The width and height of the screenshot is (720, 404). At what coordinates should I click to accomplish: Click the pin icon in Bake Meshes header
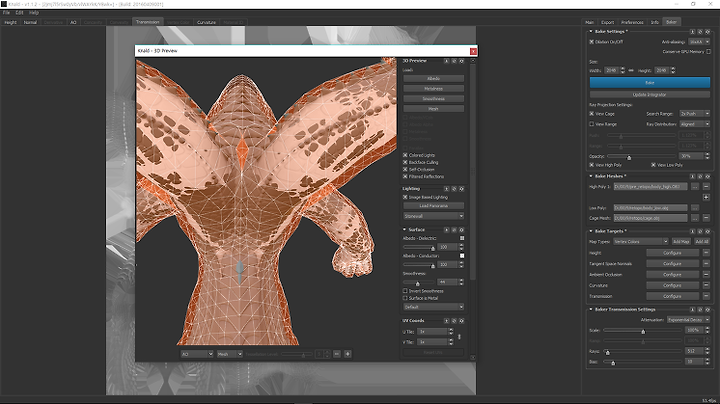point(692,176)
